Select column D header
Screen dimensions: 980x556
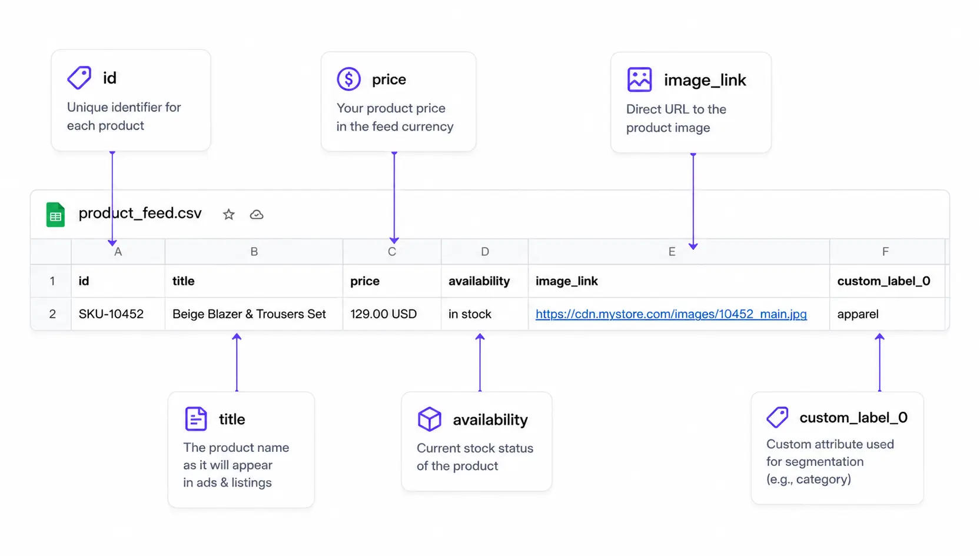(485, 252)
